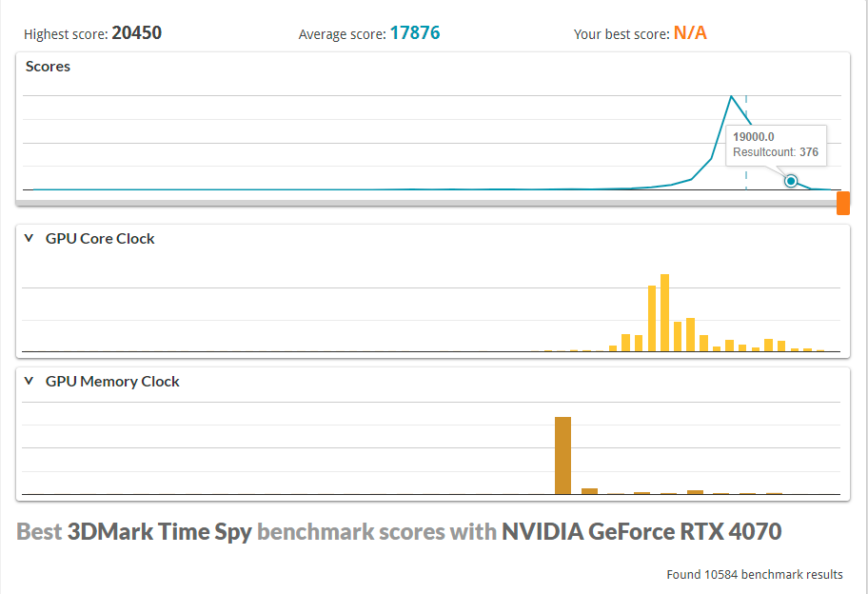
Task: Select the Your best score N/A value
Action: (x=690, y=33)
